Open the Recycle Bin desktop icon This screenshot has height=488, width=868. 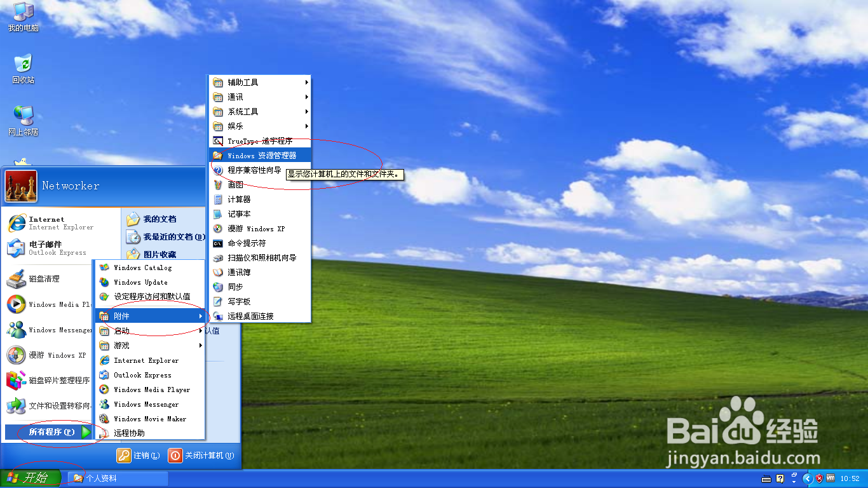click(x=23, y=69)
